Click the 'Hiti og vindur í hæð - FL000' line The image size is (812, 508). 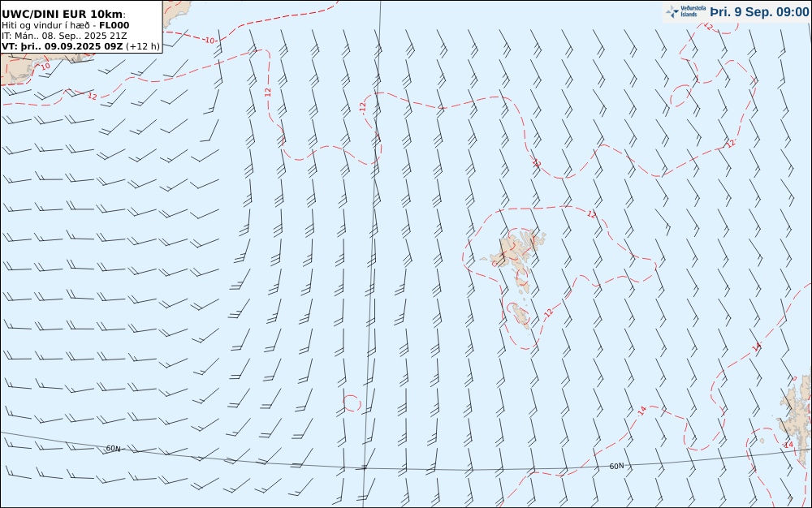pyautogui.click(x=65, y=25)
